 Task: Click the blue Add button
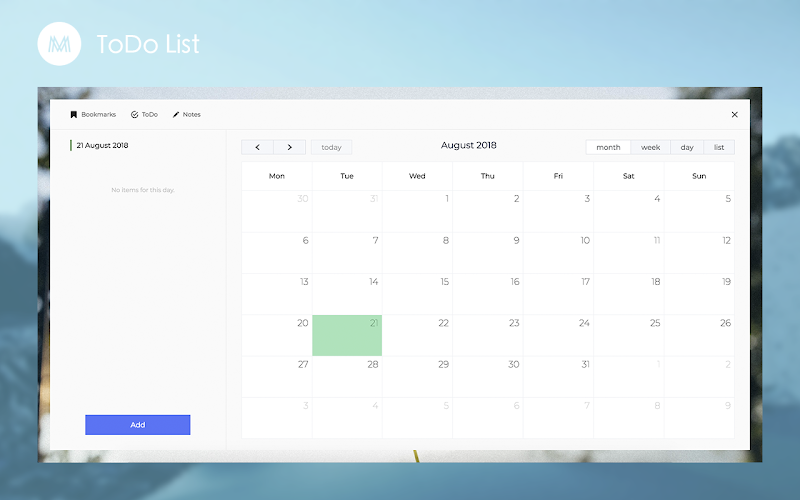click(x=138, y=425)
